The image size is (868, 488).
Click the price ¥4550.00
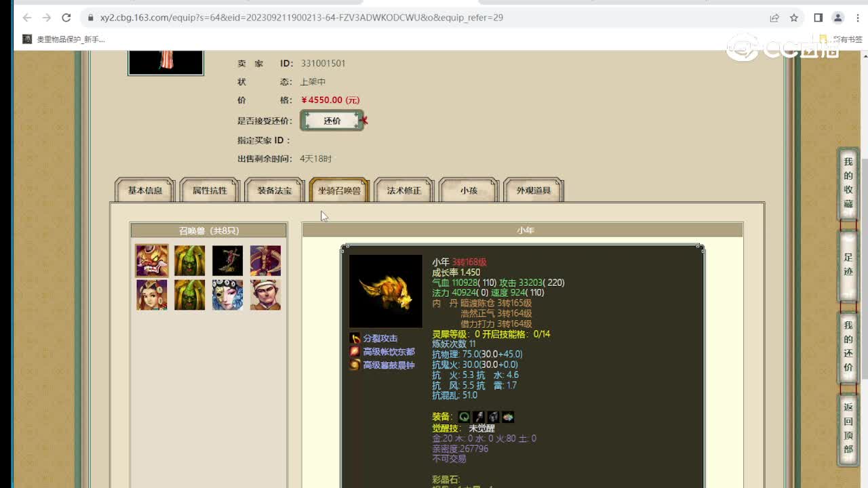click(330, 100)
